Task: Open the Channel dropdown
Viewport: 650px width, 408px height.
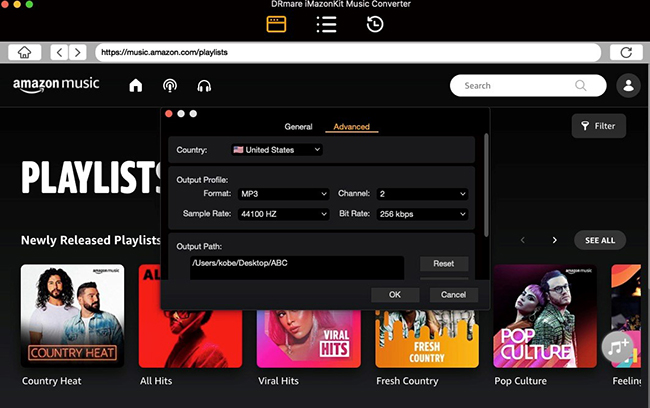Action: pyautogui.click(x=422, y=194)
